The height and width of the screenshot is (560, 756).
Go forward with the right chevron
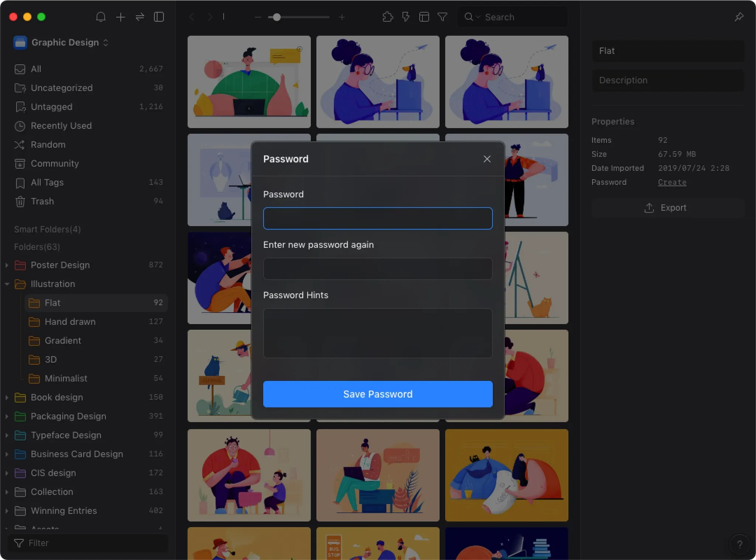pos(210,17)
